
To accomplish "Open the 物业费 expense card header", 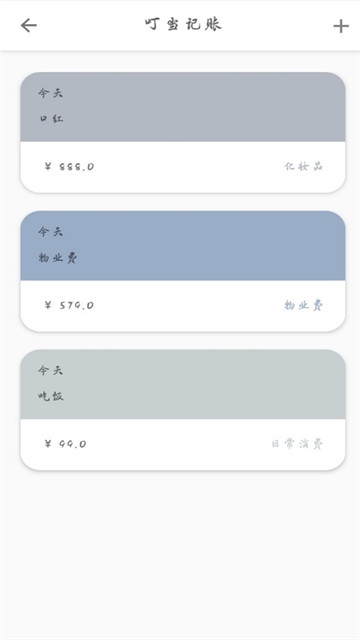I will (x=183, y=246).
